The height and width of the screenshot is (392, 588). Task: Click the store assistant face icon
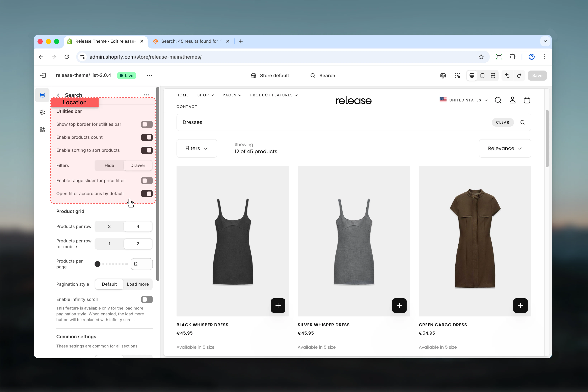pos(443,75)
